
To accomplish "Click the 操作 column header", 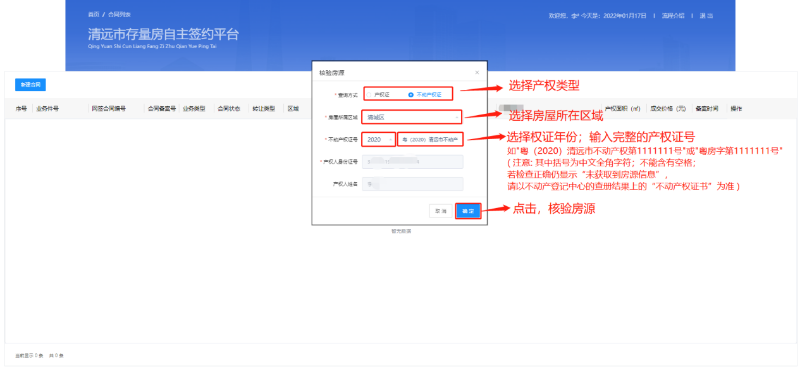I will [736, 109].
